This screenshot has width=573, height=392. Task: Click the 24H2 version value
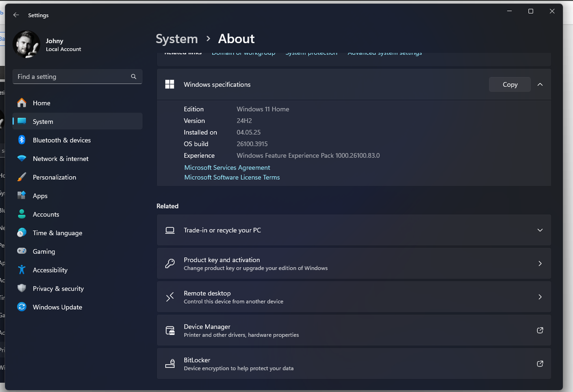(244, 121)
